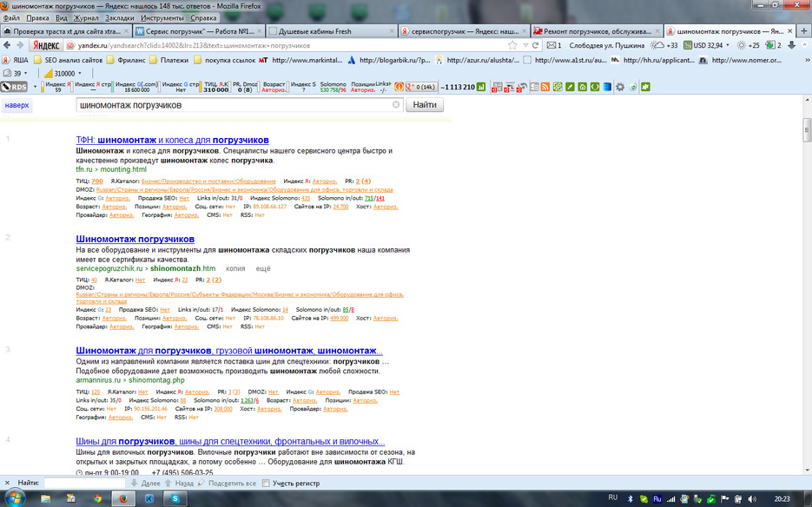Image resolution: width=812 pixels, height=507 pixels.
Task: Open the копия cached link of servicepogruzchik.ru
Action: pos(235,268)
